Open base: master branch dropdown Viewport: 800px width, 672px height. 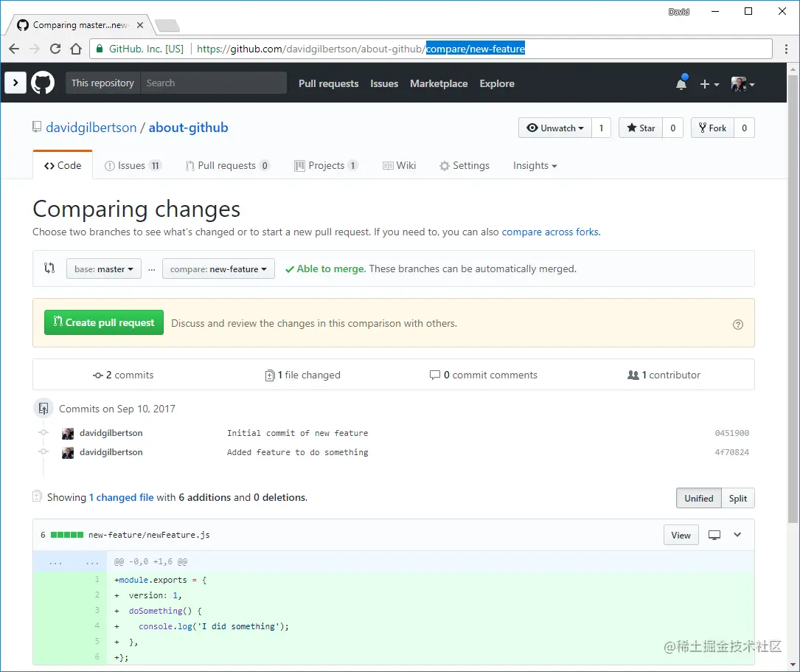(103, 269)
